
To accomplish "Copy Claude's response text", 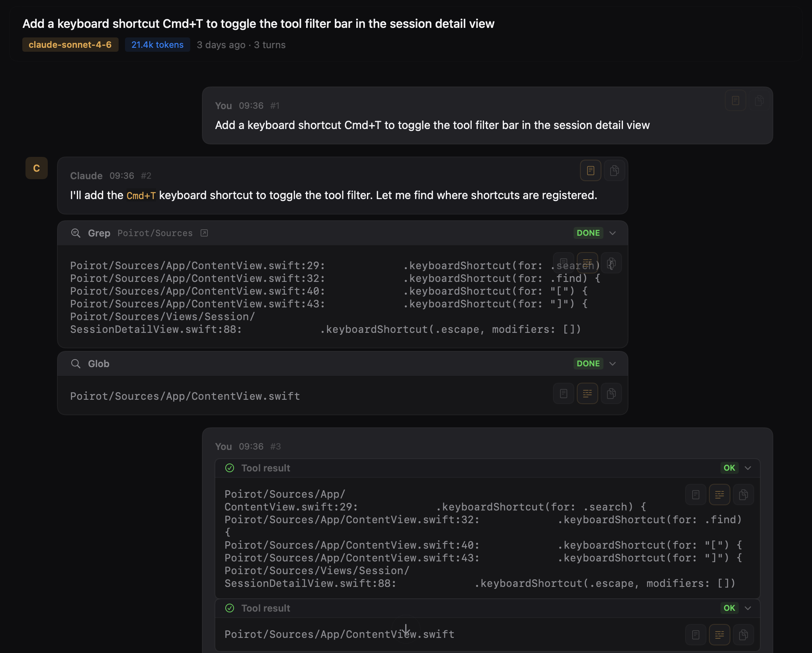I will tap(614, 170).
